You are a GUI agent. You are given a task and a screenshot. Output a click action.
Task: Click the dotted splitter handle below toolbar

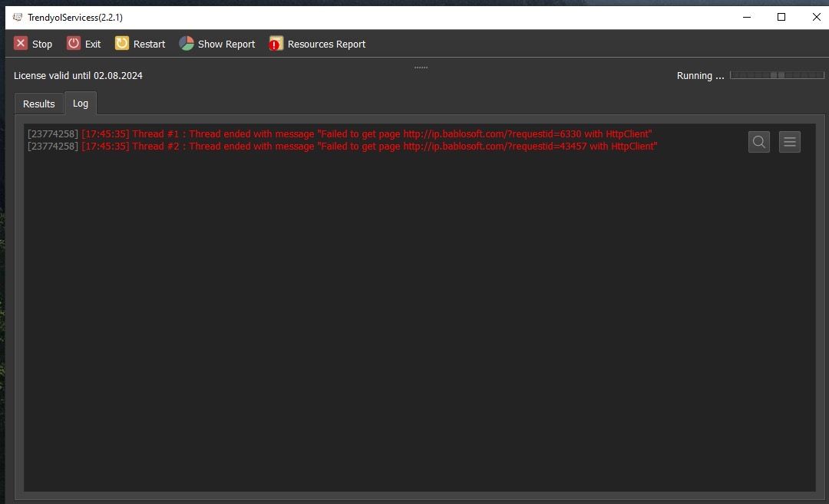421,68
